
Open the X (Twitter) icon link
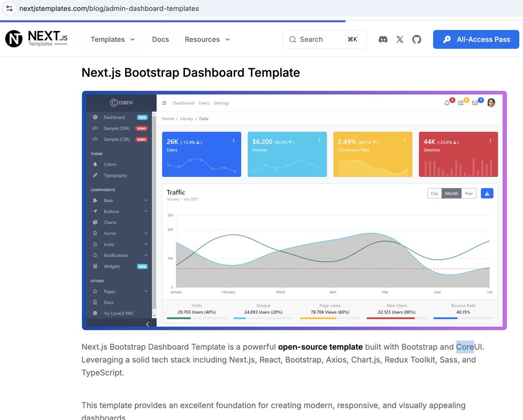tap(400, 39)
